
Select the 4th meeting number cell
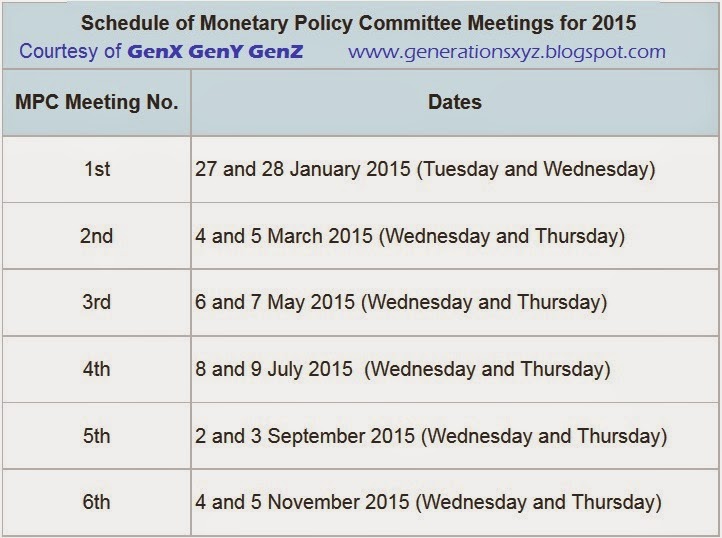click(x=96, y=369)
